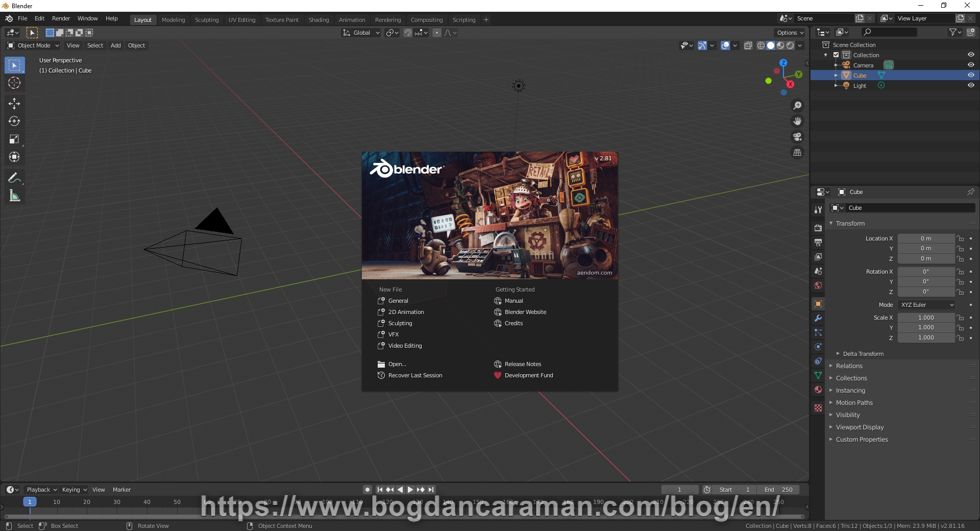Open the Output properties tab
The image size is (980, 531).
(818, 242)
